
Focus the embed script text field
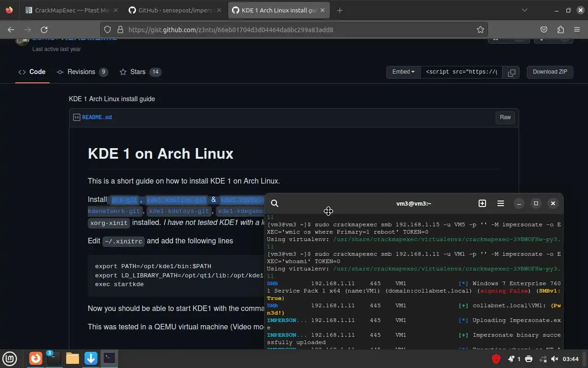[462, 72]
